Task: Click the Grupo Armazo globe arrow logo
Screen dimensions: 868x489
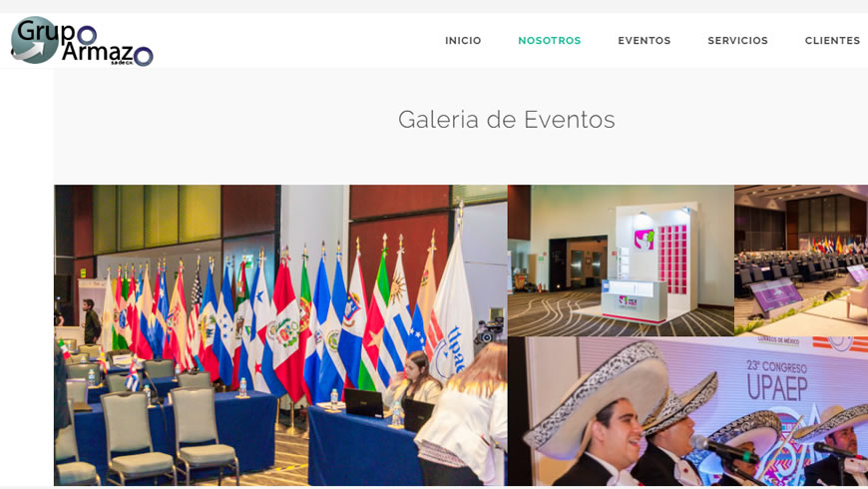Action: click(34, 40)
